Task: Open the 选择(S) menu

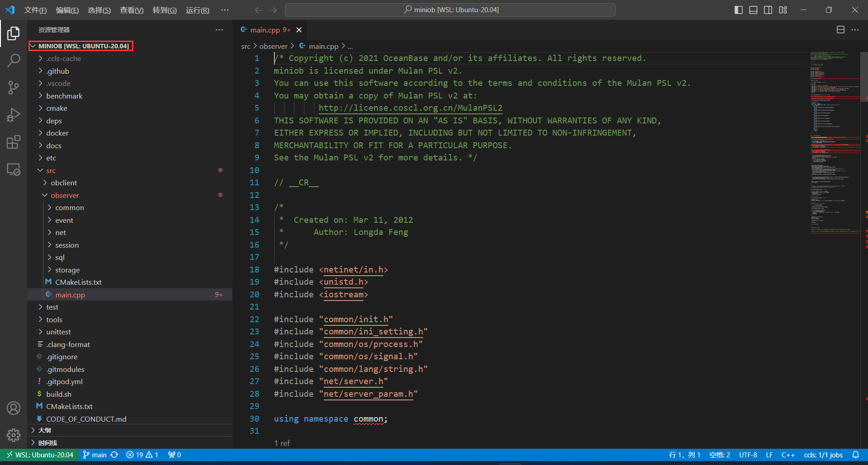Action: (99, 10)
